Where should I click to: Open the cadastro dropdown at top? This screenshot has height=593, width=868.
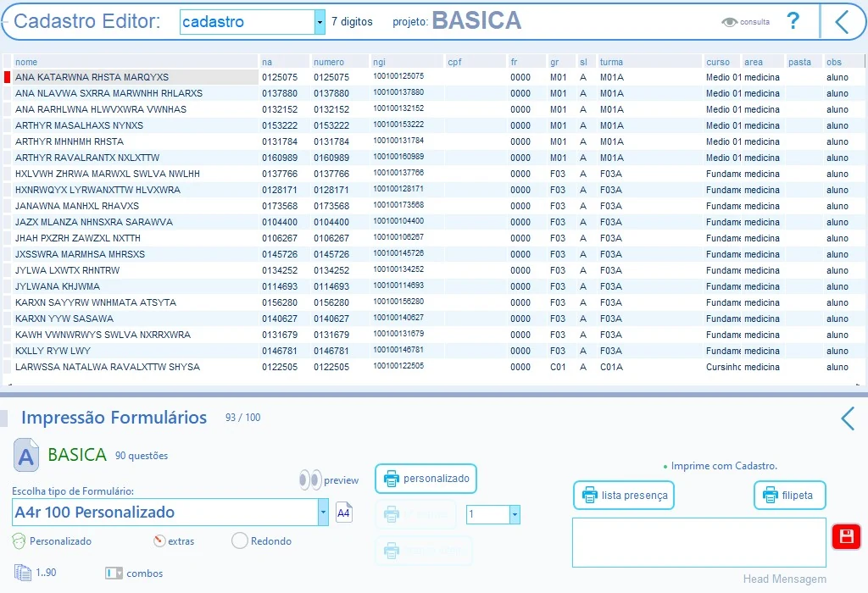(320, 22)
